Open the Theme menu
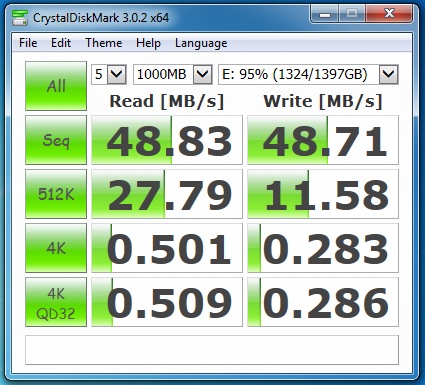The image size is (425, 385). (104, 43)
